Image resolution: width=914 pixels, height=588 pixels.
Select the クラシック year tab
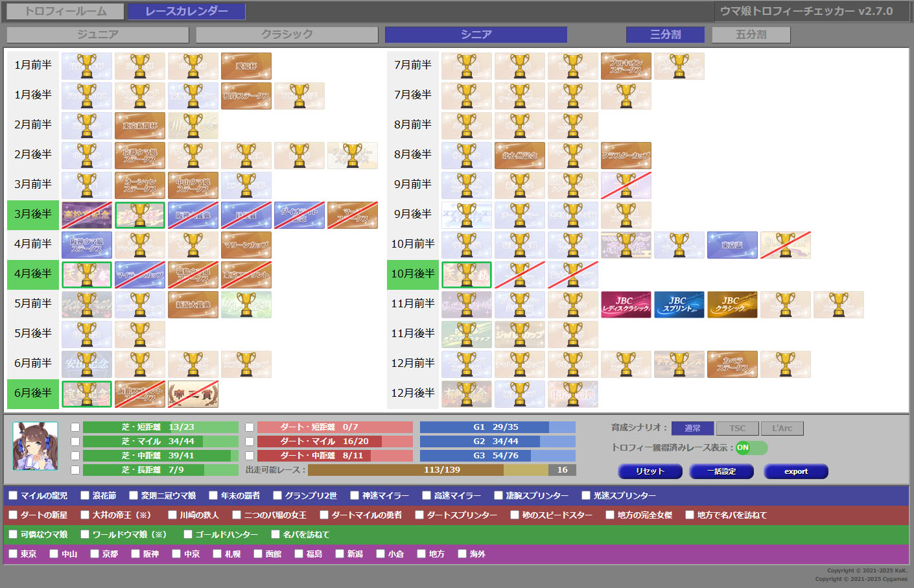pyautogui.click(x=287, y=34)
